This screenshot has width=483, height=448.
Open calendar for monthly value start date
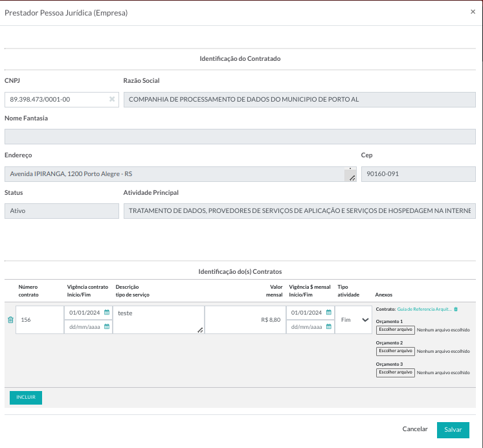pos(328,313)
